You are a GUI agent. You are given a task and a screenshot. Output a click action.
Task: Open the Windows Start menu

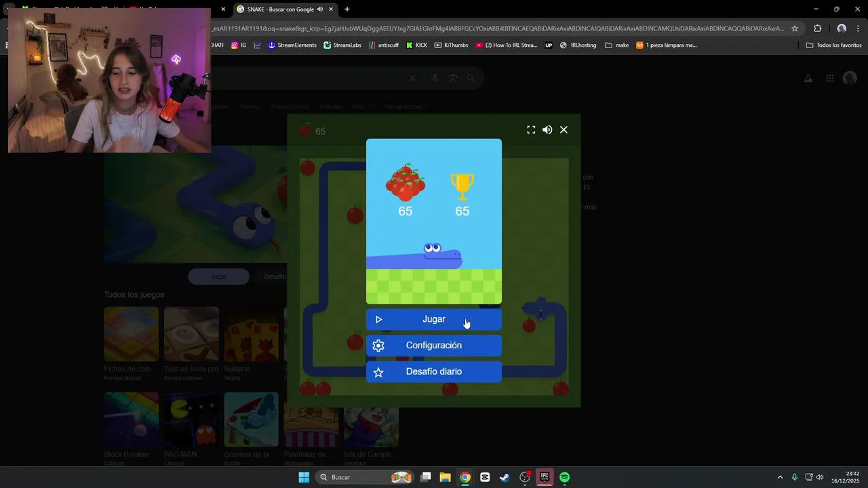tap(304, 477)
